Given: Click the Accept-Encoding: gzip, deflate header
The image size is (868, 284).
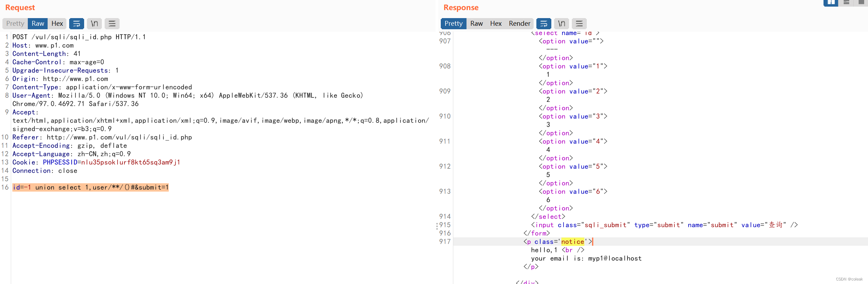Looking at the screenshot, I should point(70,145).
